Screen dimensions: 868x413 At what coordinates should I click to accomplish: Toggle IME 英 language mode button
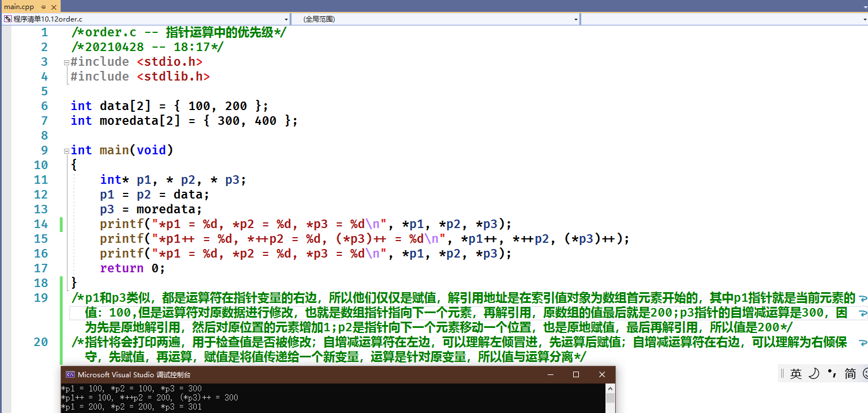(796, 373)
